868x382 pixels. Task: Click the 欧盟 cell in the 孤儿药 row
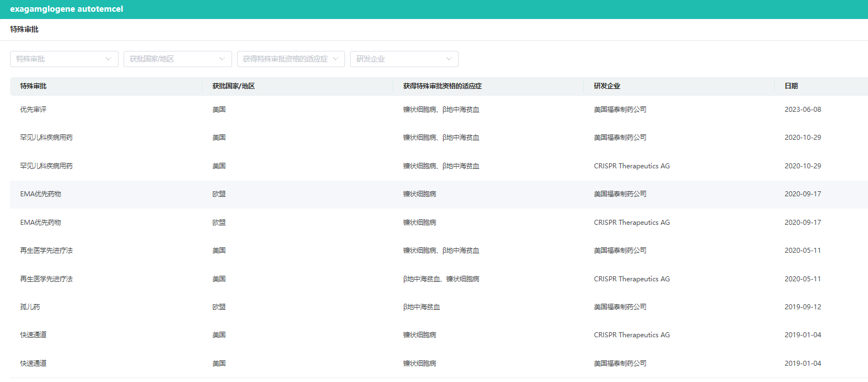point(219,307)
